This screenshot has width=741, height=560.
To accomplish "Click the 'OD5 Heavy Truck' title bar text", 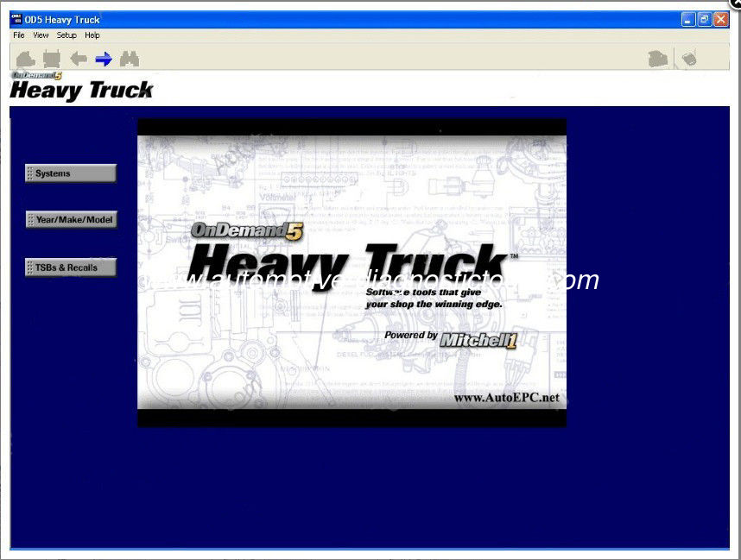I will pos(62,20).
